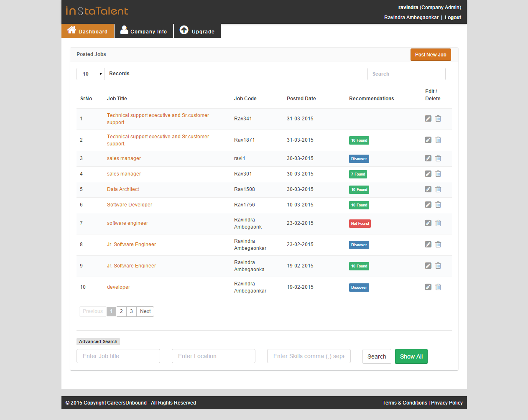Go to Next page of jobs
This screenshot has height=420, width=528.
point(145,311)
